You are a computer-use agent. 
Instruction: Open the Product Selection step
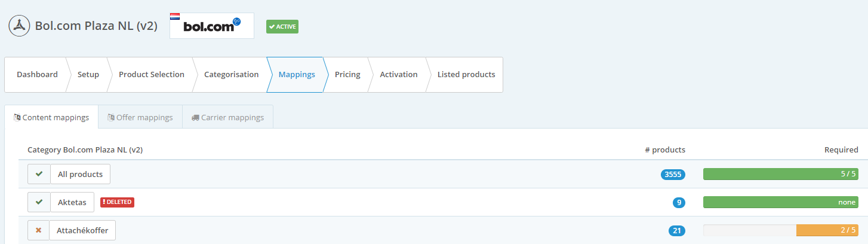coord(152,75)
